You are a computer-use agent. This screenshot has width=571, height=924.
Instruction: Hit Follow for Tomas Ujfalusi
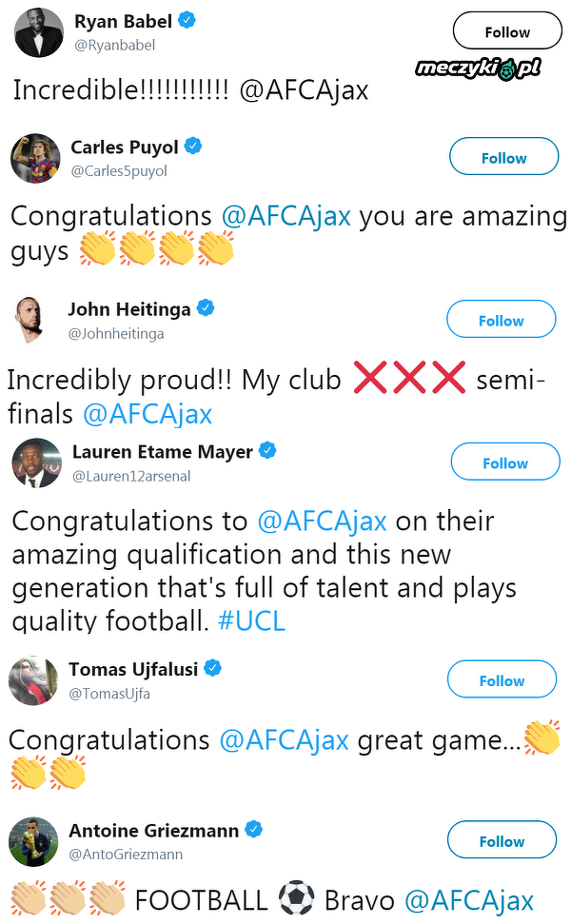point(502,680)
